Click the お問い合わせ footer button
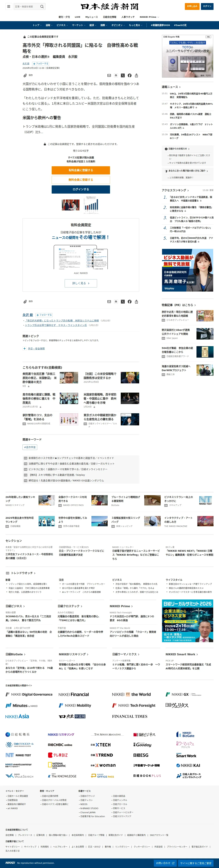219x868 pixels. (x=165, y=863)
